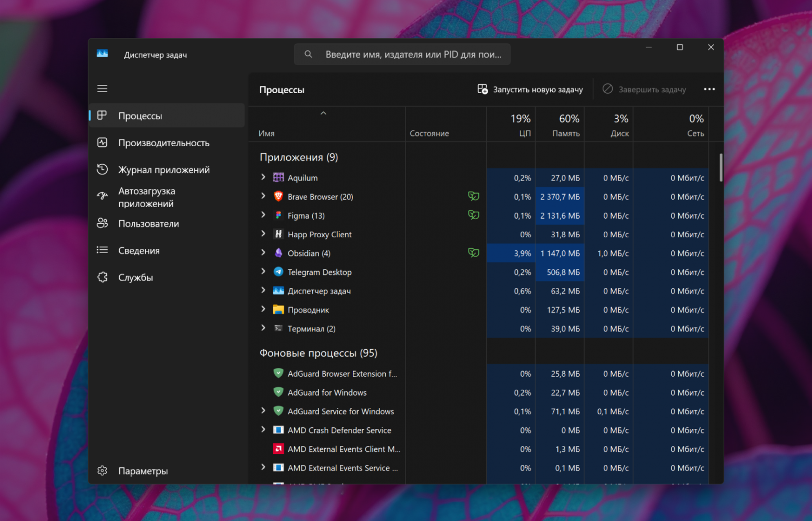This screenshot has height=521, width=812.
Task: Expand the AMD Crash Defender Service group
Action: (263, 430)
